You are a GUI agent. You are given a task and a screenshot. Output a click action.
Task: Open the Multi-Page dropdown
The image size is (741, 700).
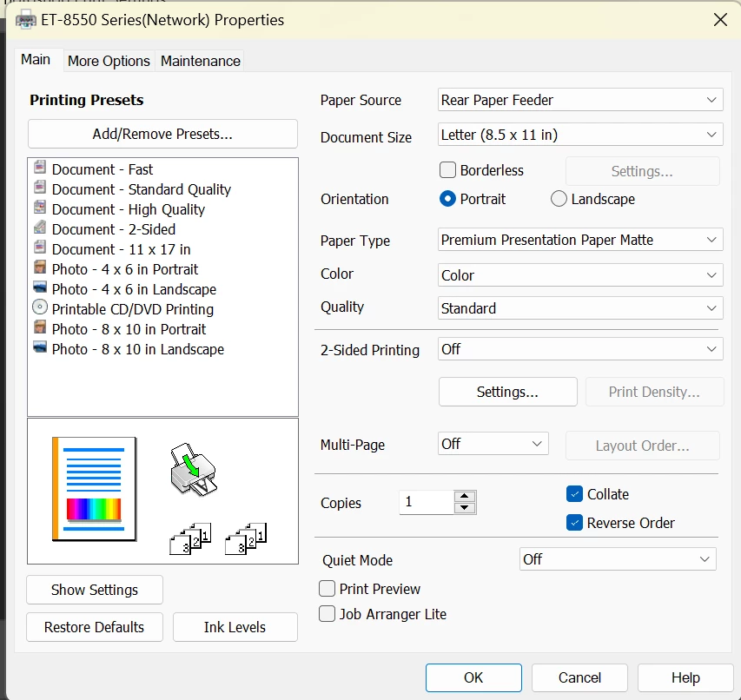coord(493,444)
